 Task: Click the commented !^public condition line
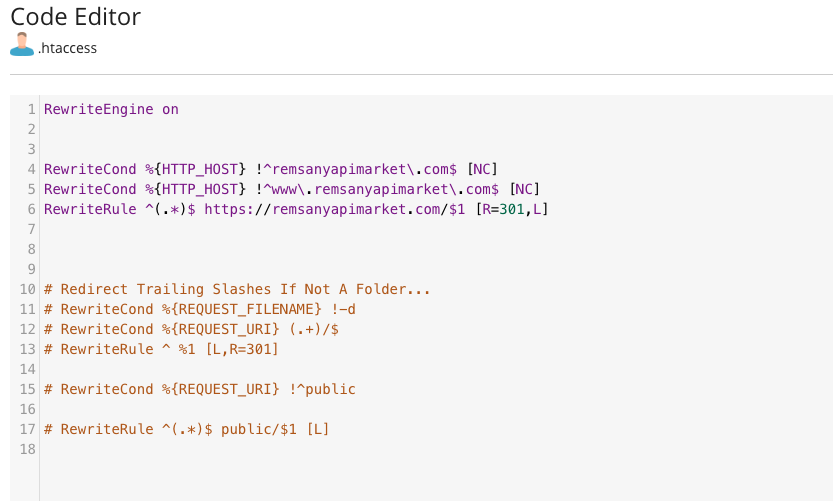pos(200,389)
